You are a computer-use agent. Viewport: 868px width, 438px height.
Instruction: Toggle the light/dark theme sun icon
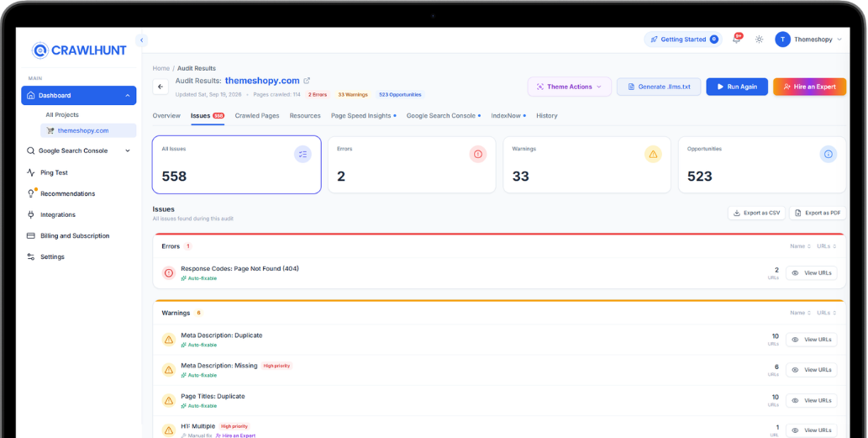tap(759, 40)
